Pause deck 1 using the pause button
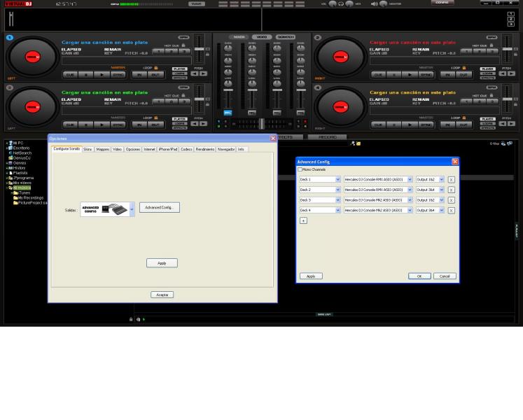Viewport: 523px width, 420px height. (x=86, y=75)
